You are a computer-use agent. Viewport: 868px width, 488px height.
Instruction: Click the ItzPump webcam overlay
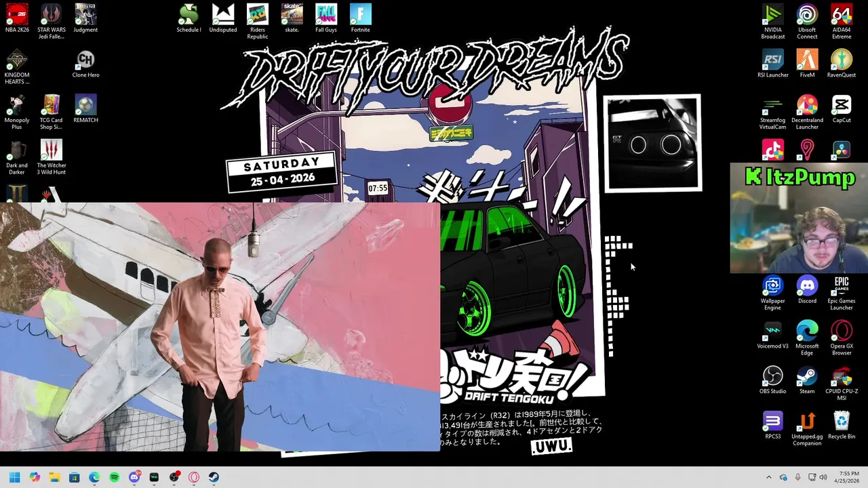799,218
